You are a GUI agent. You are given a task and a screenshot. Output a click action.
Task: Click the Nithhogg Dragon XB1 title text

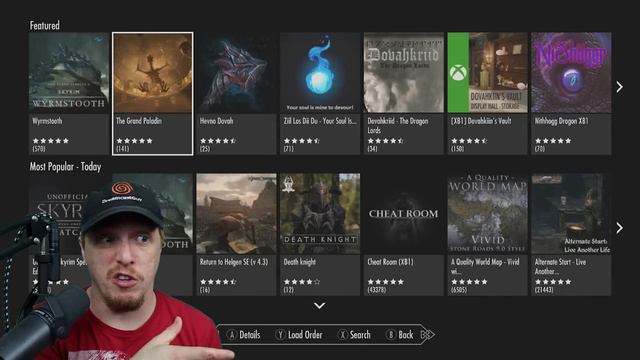pos(562,121)
